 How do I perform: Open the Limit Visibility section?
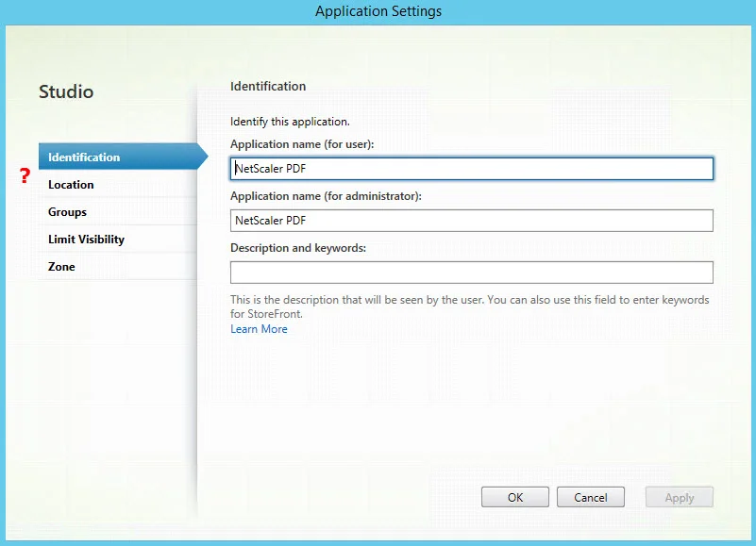(x=118, y=239)
